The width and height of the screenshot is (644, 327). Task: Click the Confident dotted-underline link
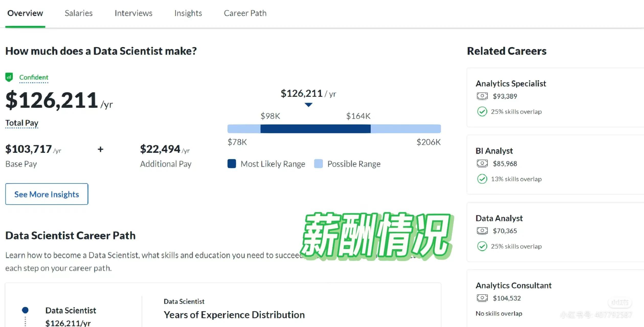point(34,77)
